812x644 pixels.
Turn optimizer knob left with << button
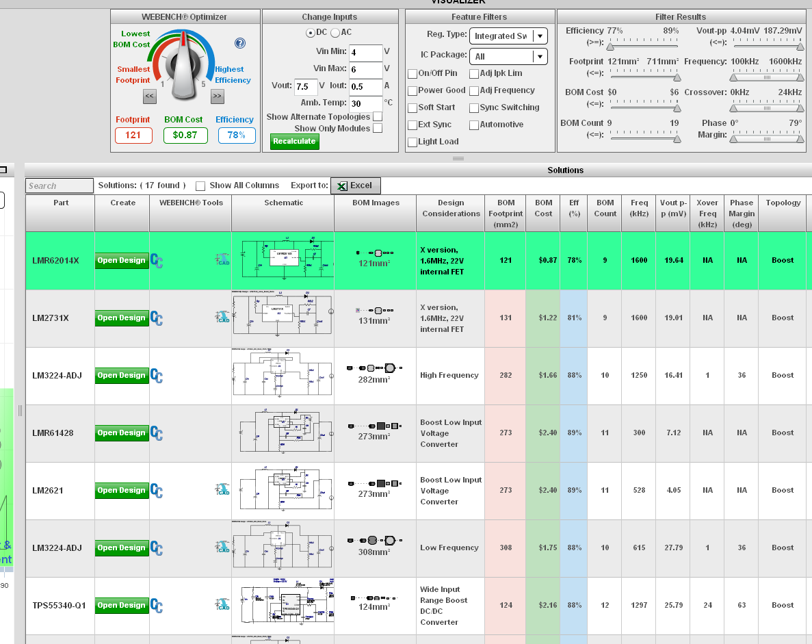tap(149, 96)
